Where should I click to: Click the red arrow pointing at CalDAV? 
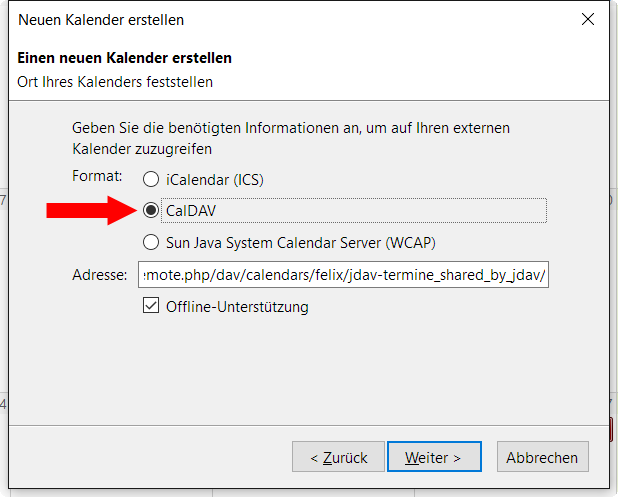click(x=91, y=210)
